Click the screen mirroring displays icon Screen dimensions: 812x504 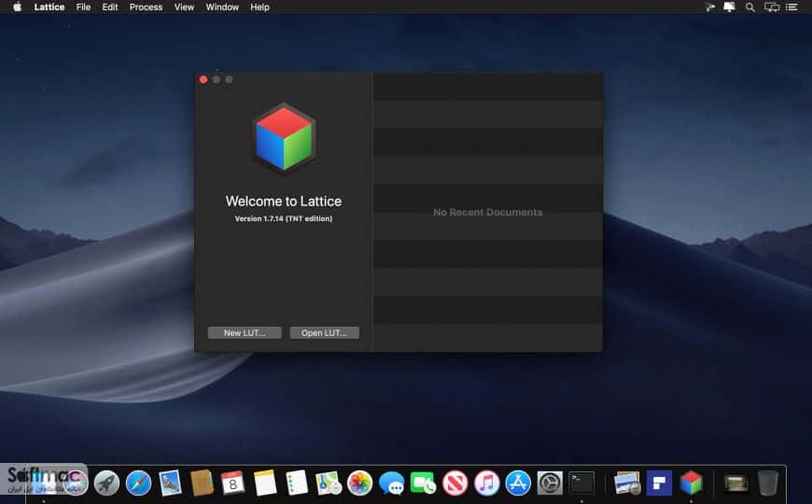click(772, 7)
